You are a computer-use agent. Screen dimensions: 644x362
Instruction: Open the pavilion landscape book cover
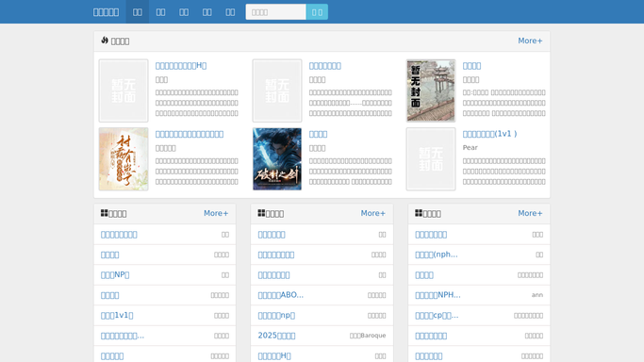[430, 90]
